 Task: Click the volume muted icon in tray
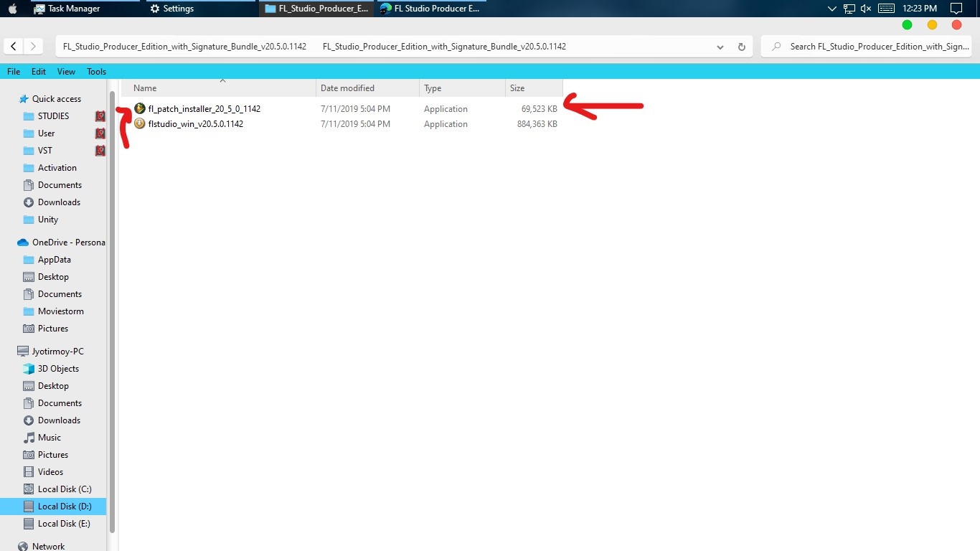[x=866, y=9]
